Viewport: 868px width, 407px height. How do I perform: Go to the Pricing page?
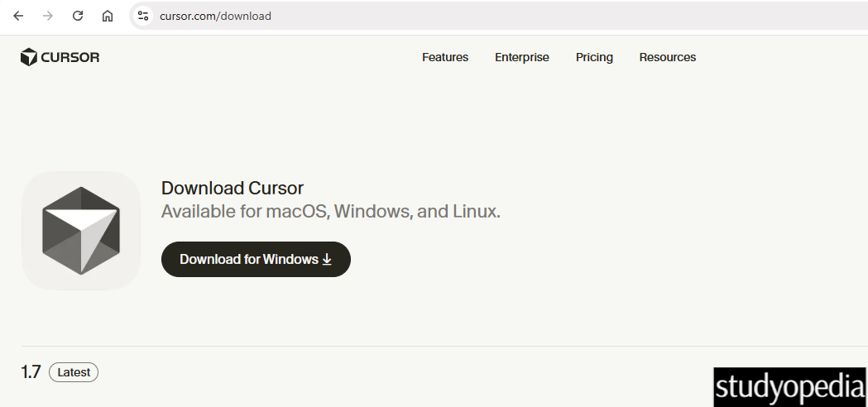(594, 58)
